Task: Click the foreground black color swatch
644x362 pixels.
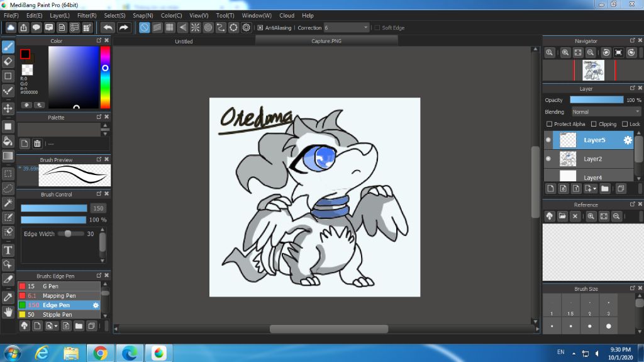Action: click(x=25, y=54)
